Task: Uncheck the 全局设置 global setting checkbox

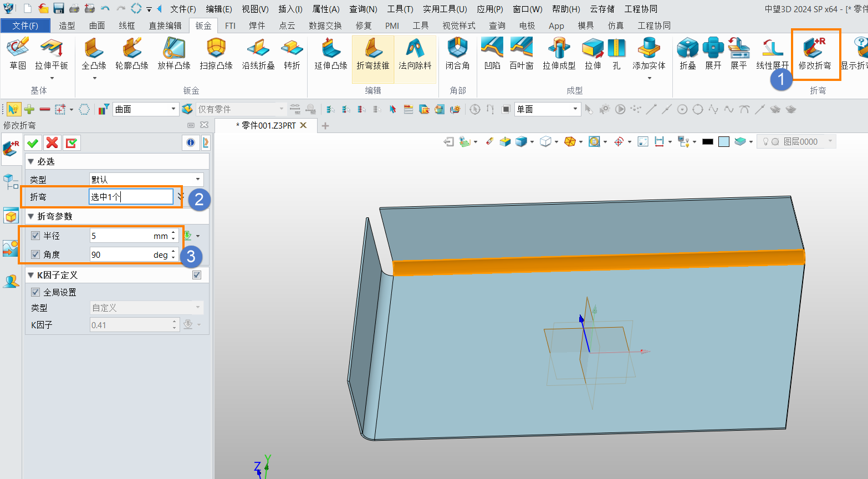Action: tap(35, 292)
